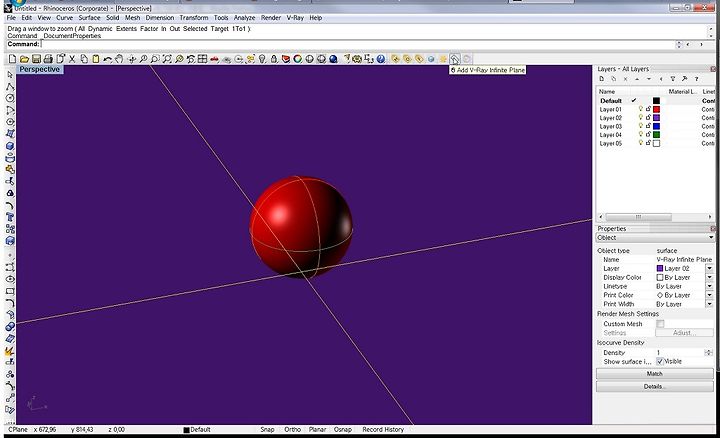Open the V-Ray menu
This screenshot has height=438, width=720.
295,17
